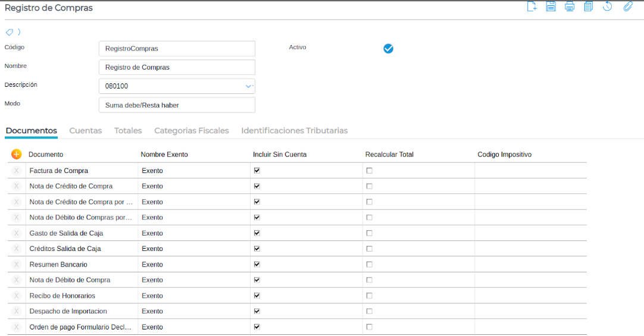
Task: Check Recalcular Total for Recibo de Honorarios
Action: tap(369, 296)
